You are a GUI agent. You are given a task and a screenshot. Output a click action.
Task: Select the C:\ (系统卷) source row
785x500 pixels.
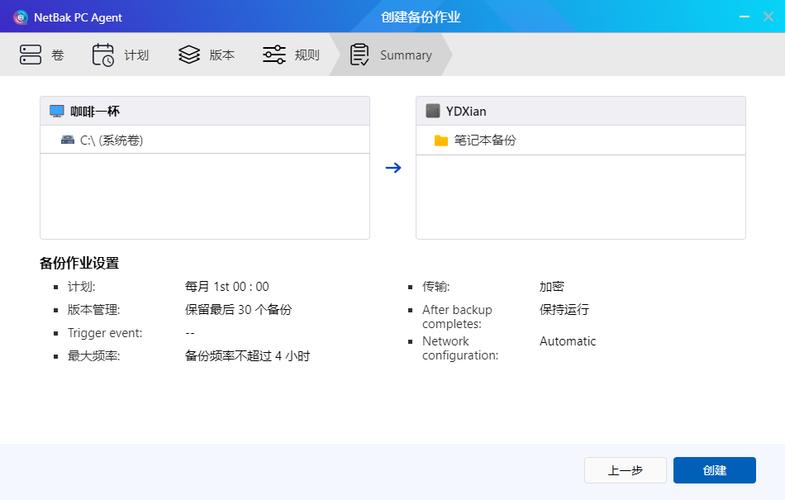205,140
